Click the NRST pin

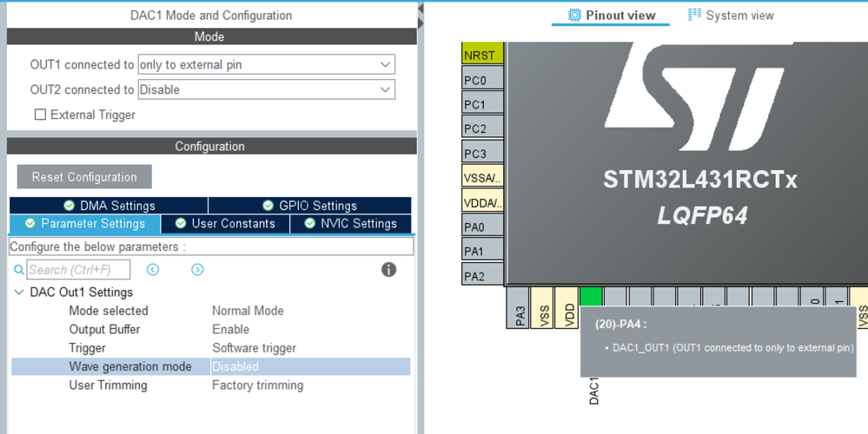[x=483, y=54]
